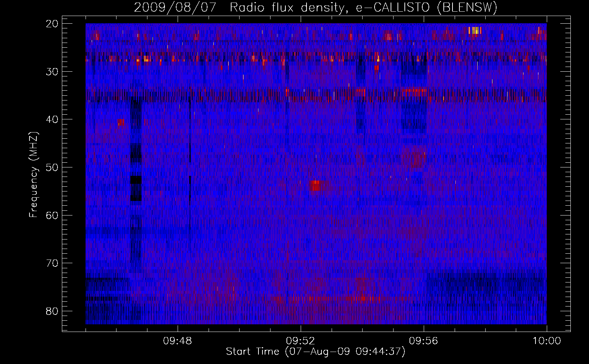Click the 40 frequency tick label
The height and width of the screenshot is (364, 589).
click(x=52, y=119)
